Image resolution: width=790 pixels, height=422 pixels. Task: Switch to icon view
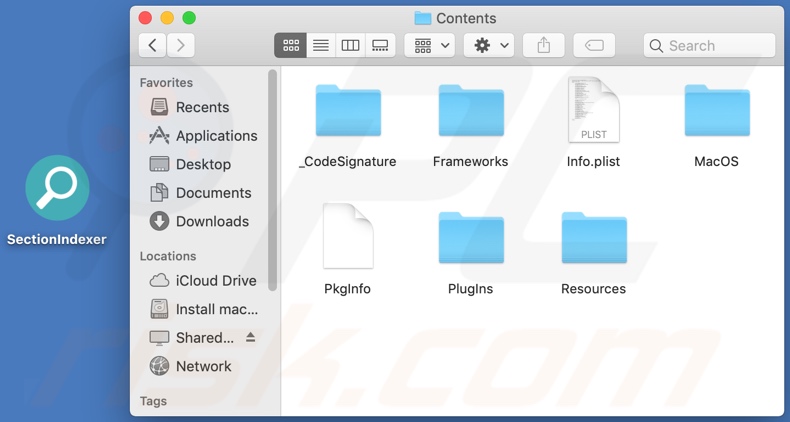pos(291,45)
